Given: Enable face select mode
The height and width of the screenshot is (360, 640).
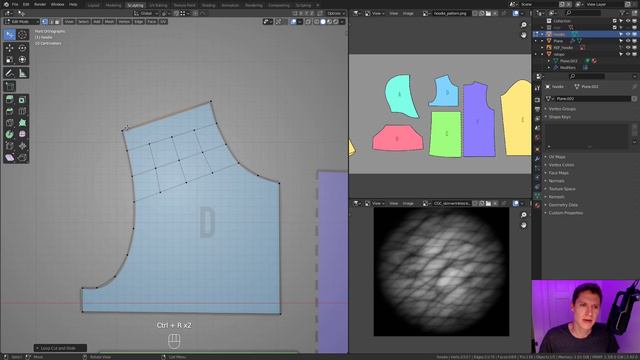Looking at the screenshot, I should [x=57, y=22].
